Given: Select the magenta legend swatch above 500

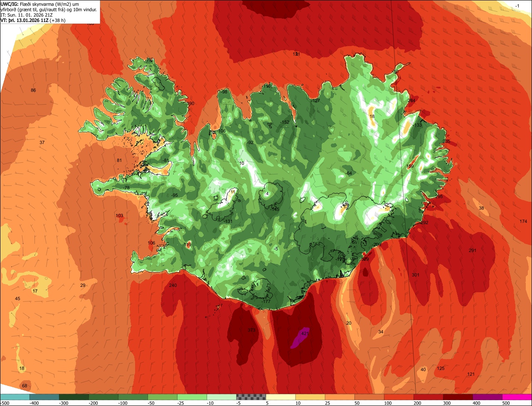Looking at the screenshot, I should tap(517, 397).
